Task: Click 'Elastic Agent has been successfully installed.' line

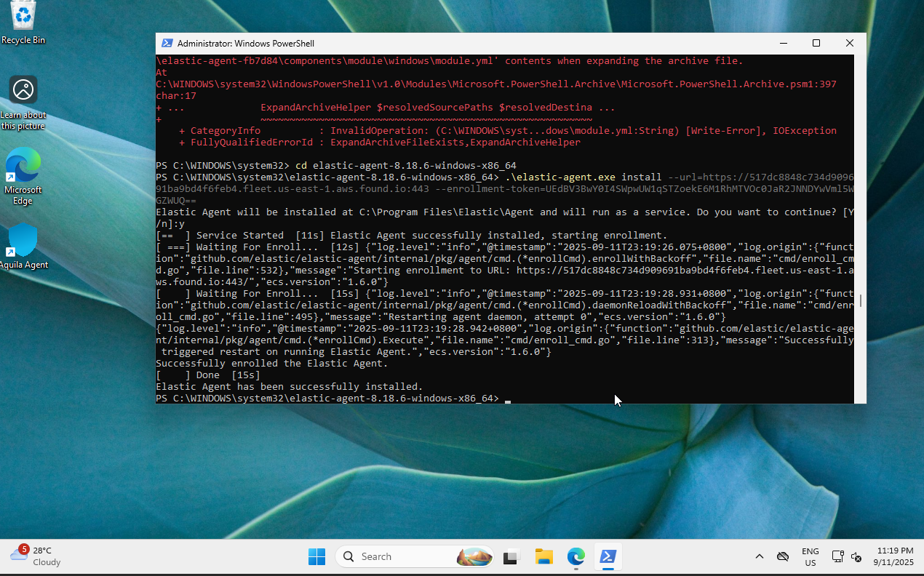Action: tap(290, 387)
